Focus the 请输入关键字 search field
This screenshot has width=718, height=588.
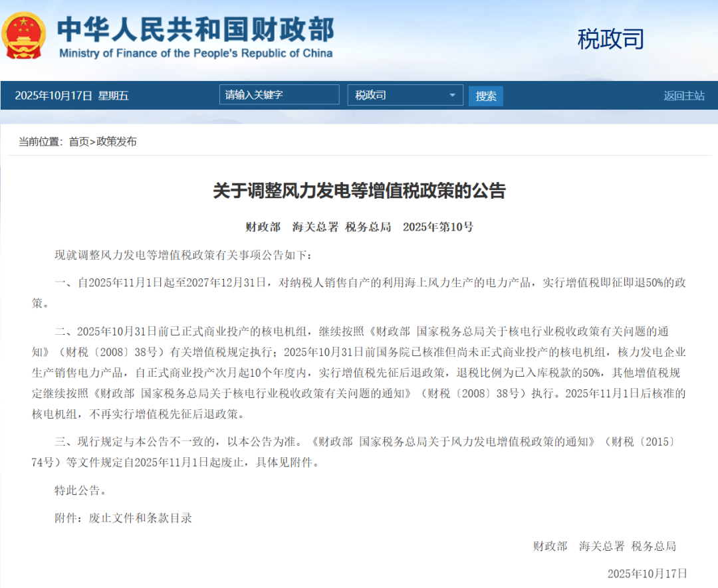(x=279, y=95)
